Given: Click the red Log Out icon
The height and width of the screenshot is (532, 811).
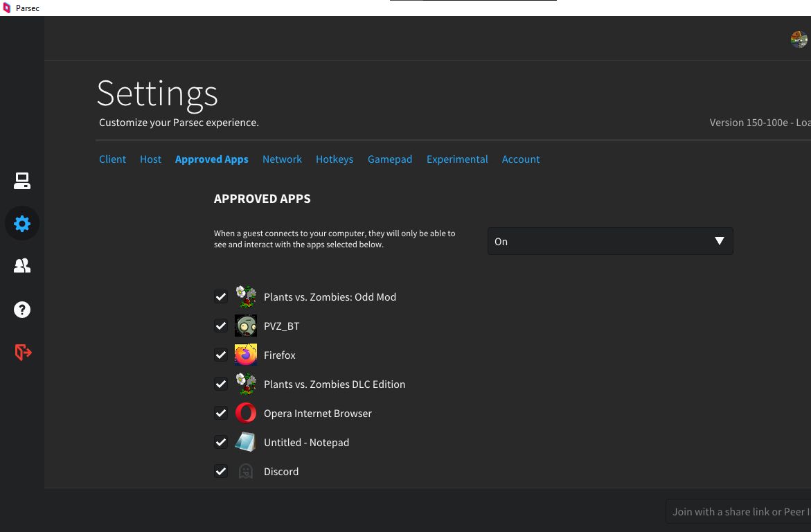Looking at the screenshot, I should click(23, 352).
